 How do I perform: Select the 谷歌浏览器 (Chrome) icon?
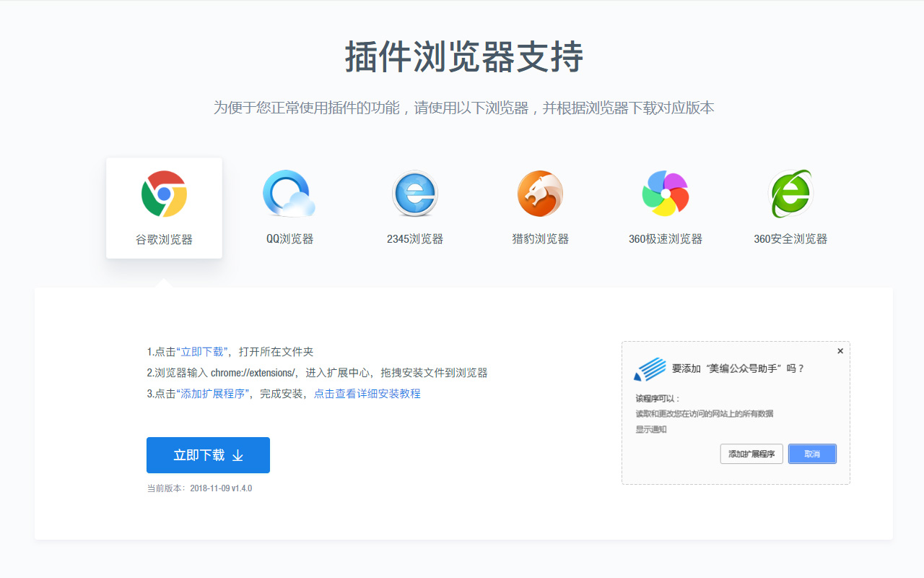click(x=164, y=193)
